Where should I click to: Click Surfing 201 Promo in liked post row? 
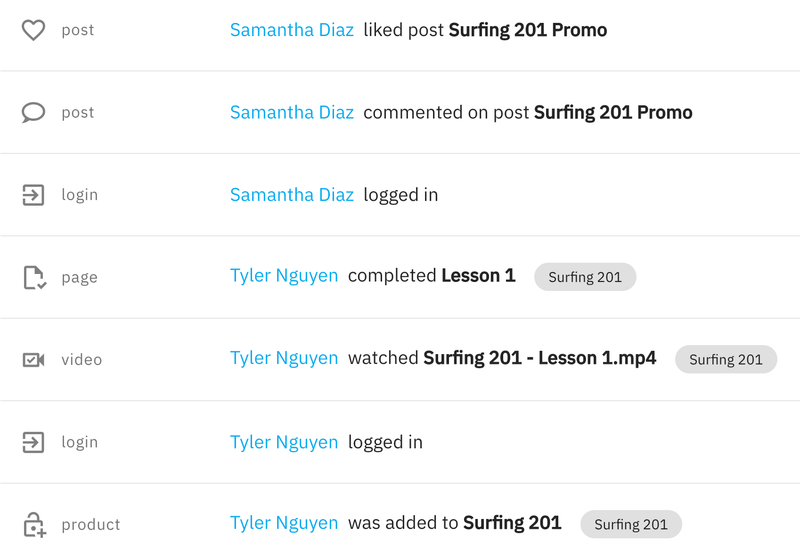tap(528, 30)
